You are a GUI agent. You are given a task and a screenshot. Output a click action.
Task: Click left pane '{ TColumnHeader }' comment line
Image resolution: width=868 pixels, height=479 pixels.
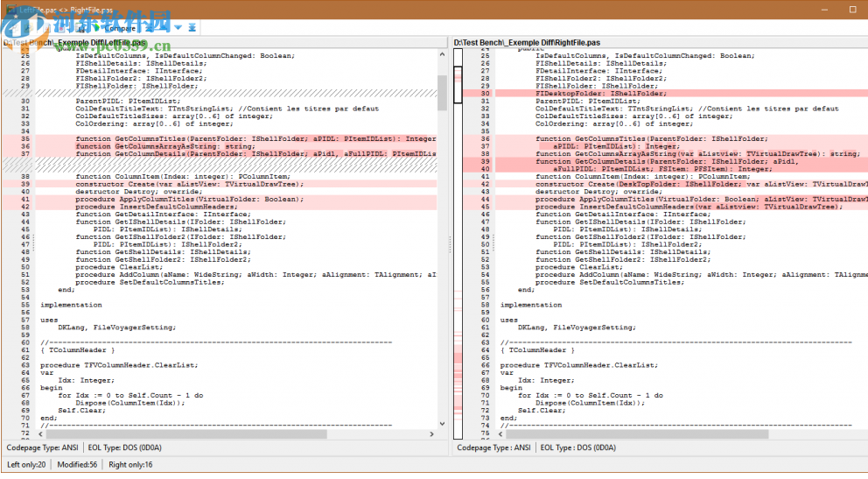point(77,350)
